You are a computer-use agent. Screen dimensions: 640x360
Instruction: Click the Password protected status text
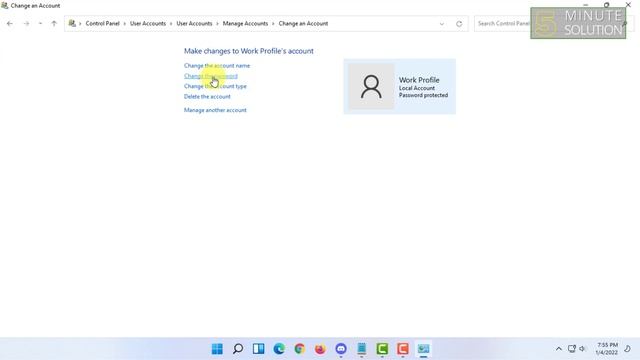click(x=423, y=95)
